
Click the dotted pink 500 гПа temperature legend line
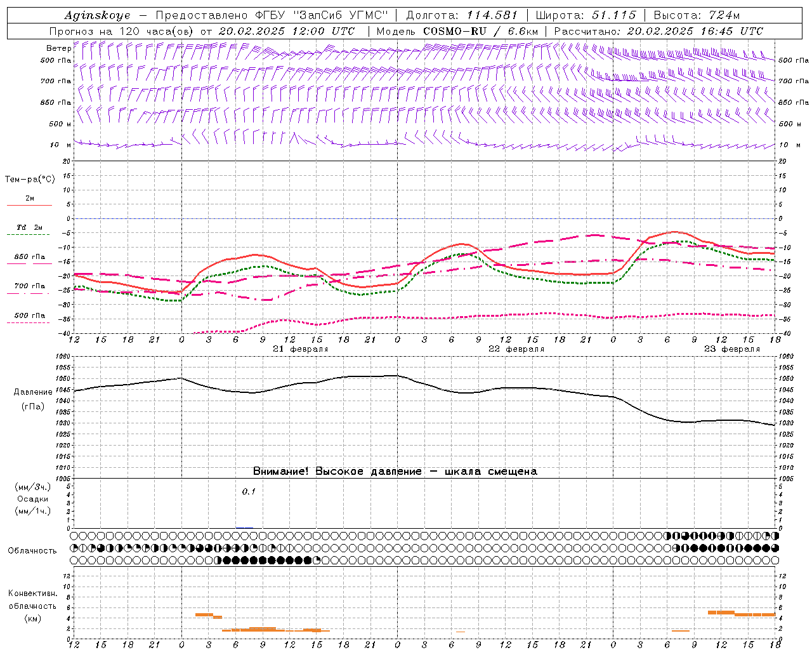click(x=29, y=322)
